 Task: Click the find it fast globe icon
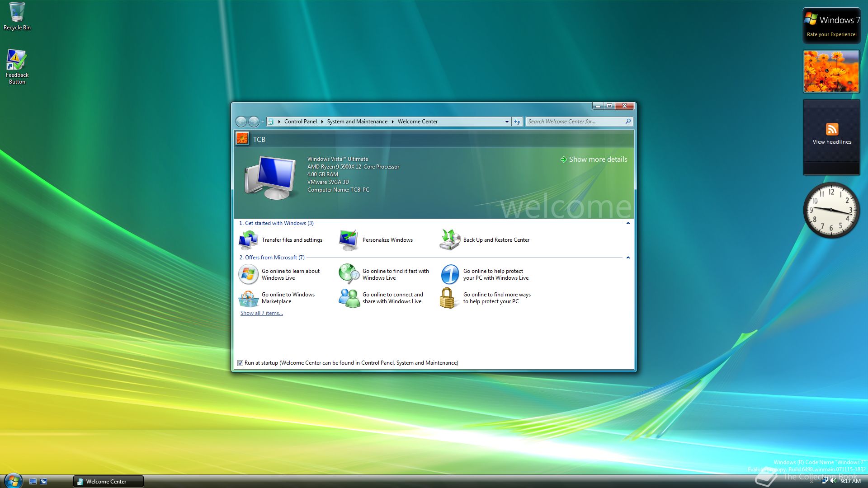pyautogui.click(x=349, y=274)
